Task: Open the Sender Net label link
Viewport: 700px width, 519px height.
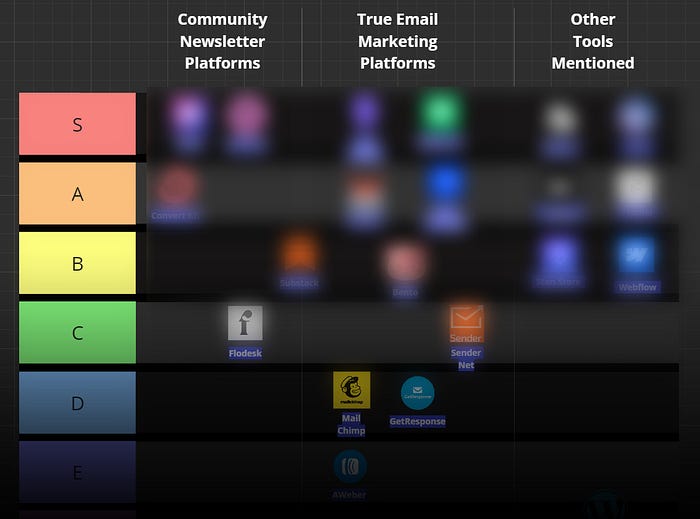Action: click(x=466, y=359)
